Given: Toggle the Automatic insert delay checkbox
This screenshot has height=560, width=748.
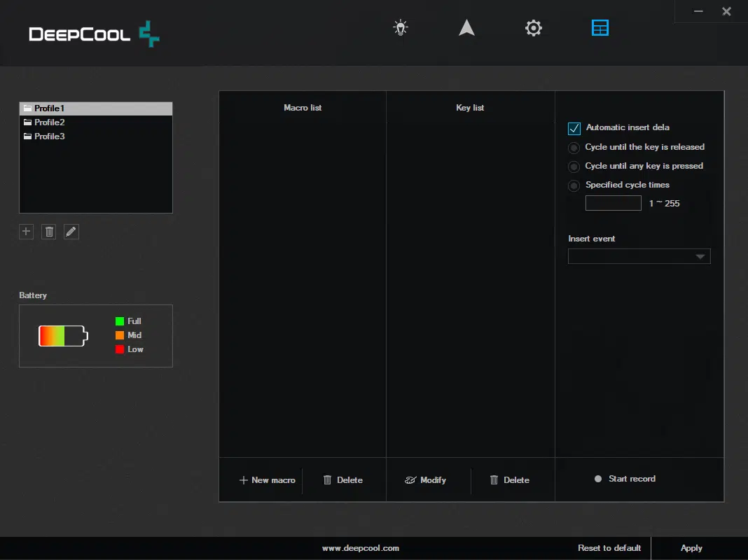Looking at the screenshot, I should 574,128.
